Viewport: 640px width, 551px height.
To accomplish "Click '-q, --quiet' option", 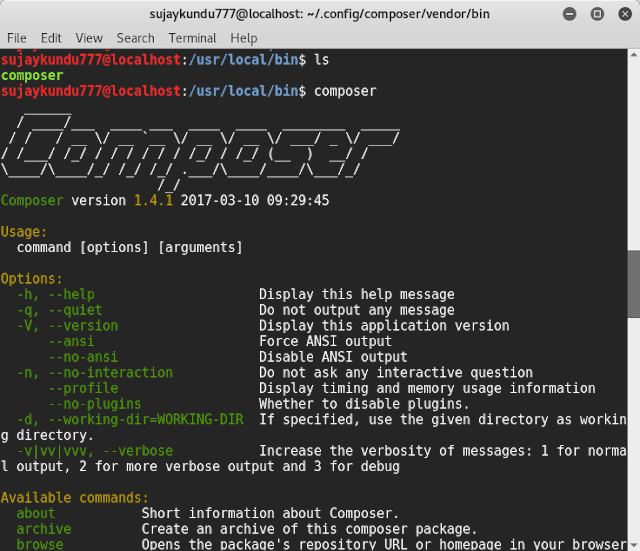I will (x=60, y=310).
